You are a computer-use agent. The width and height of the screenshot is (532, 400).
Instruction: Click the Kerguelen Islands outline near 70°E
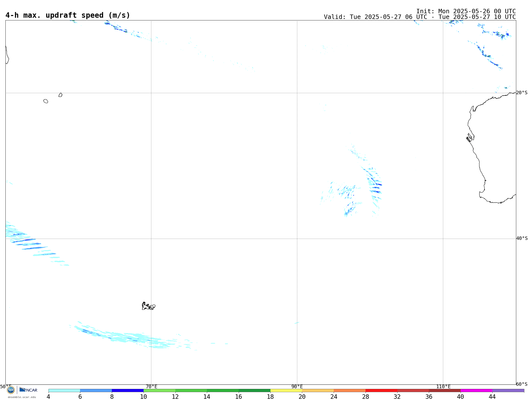pyautogui.click(x=149, y=306)
